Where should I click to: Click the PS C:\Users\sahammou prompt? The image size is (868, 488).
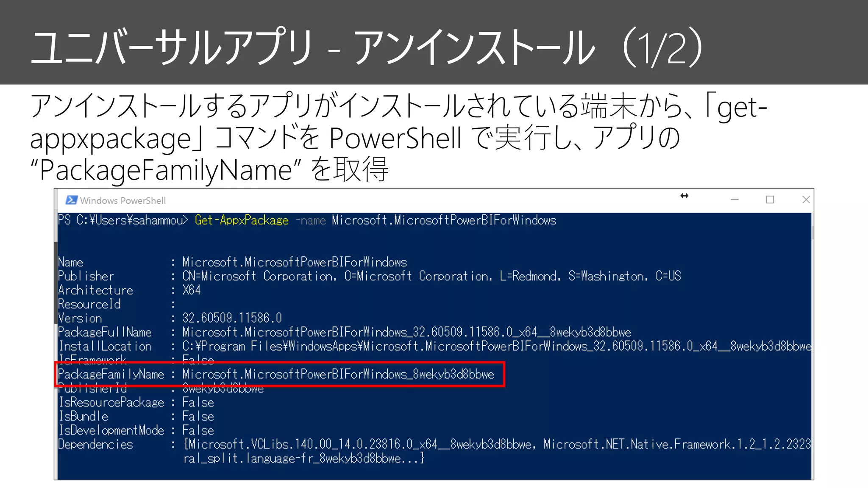pos(122,220)
